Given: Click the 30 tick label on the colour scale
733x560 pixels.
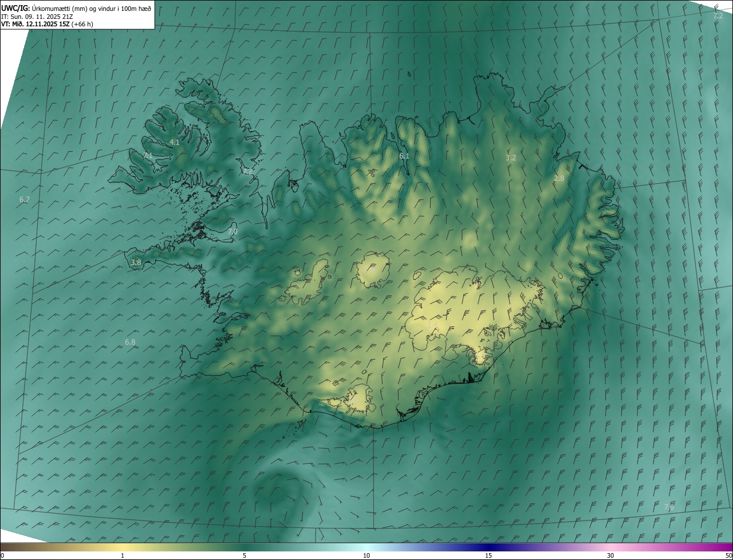Looking at the screenshot, I should 610,555.
